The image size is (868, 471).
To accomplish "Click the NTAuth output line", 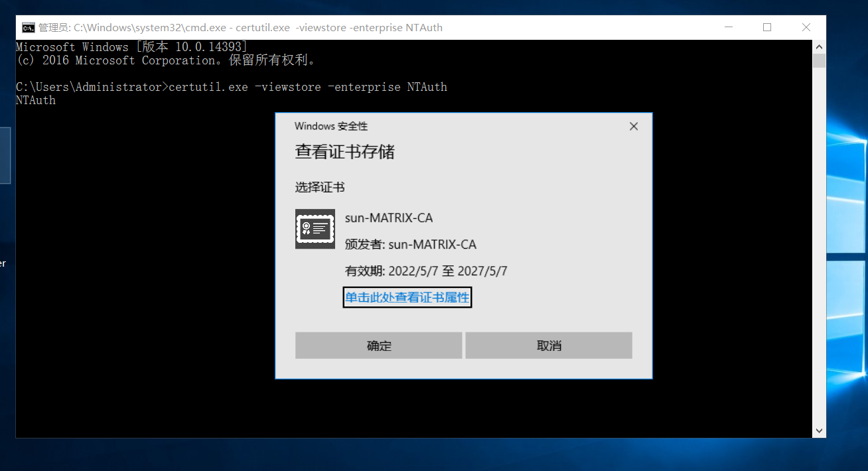I will (36, 100).
